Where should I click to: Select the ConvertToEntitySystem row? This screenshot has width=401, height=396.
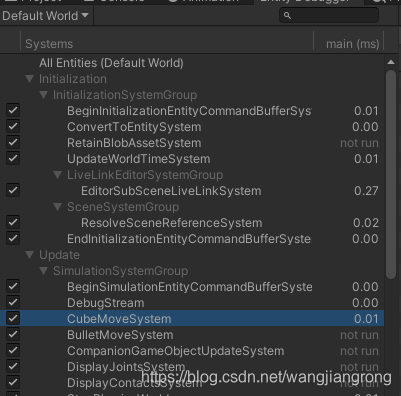click(192, 127)
